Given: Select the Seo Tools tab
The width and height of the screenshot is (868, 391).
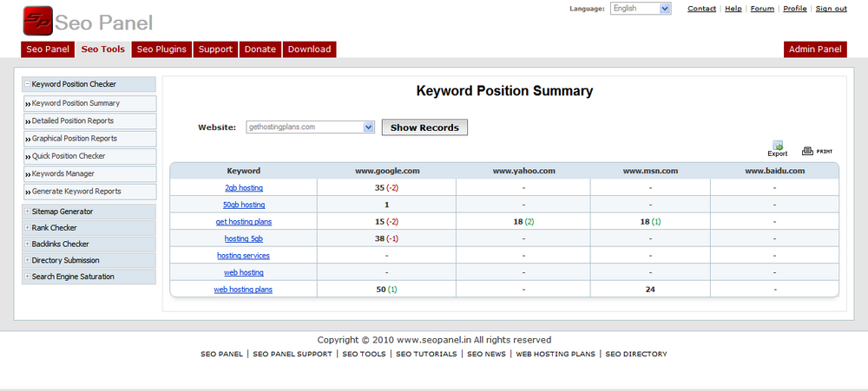Looking at the screenshot, I should tap(103, 49).
